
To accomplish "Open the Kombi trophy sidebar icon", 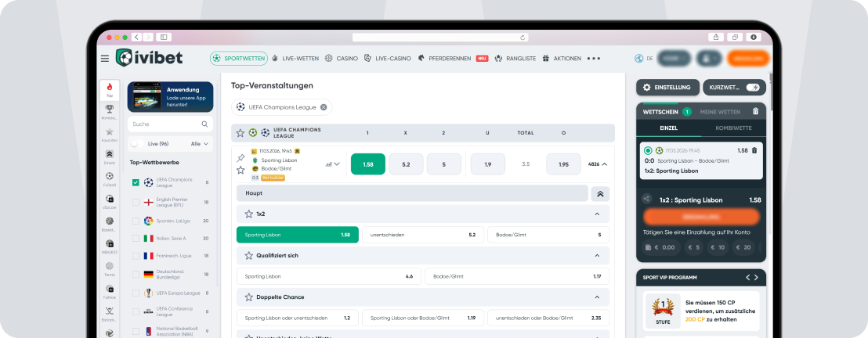I will tap(110, 113).
